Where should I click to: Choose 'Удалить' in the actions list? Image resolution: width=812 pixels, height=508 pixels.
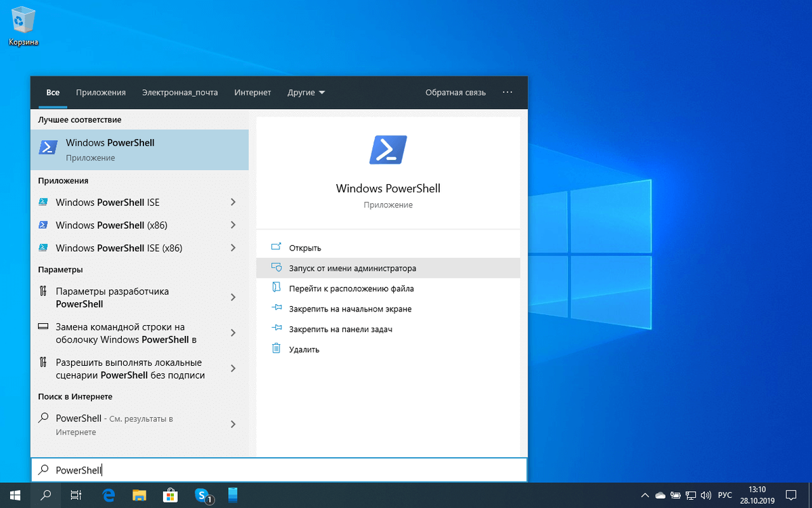click(388, 350)
